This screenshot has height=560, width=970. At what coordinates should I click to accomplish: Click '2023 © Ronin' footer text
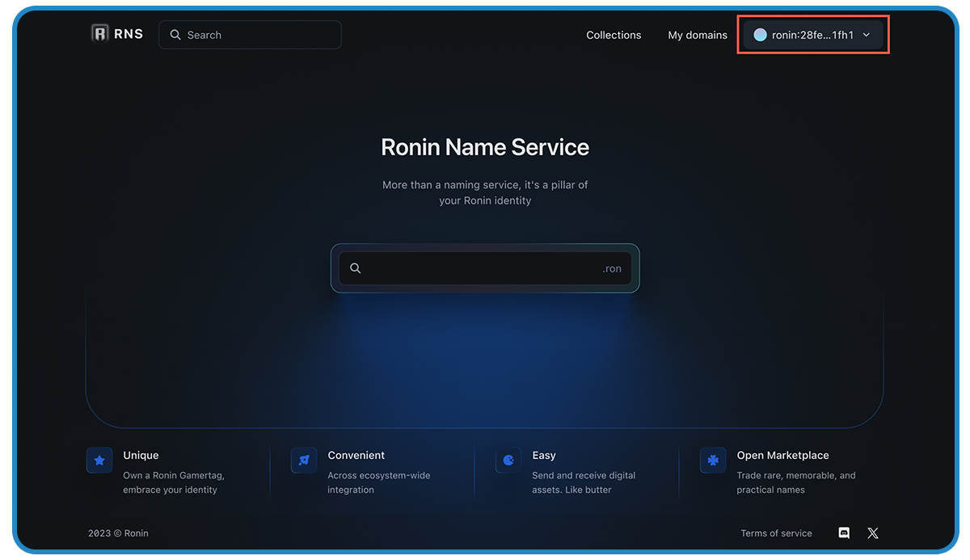[x=118, y=533]
